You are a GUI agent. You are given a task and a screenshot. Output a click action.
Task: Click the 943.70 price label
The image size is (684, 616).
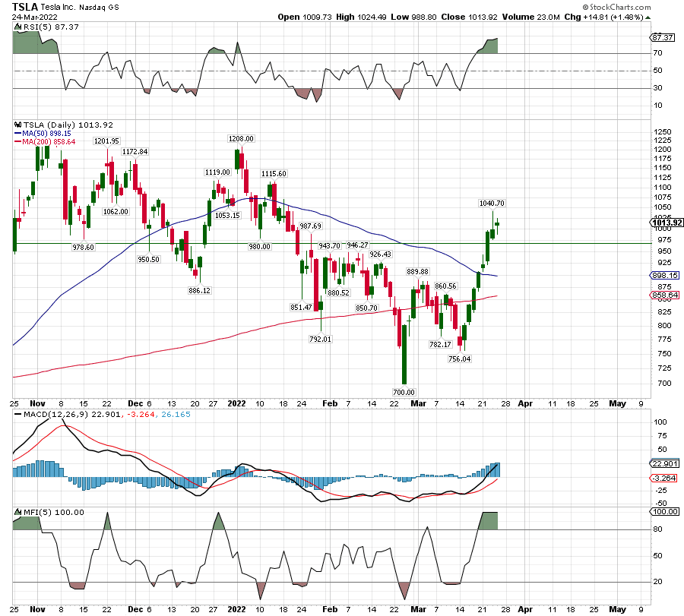coord(329,246)
